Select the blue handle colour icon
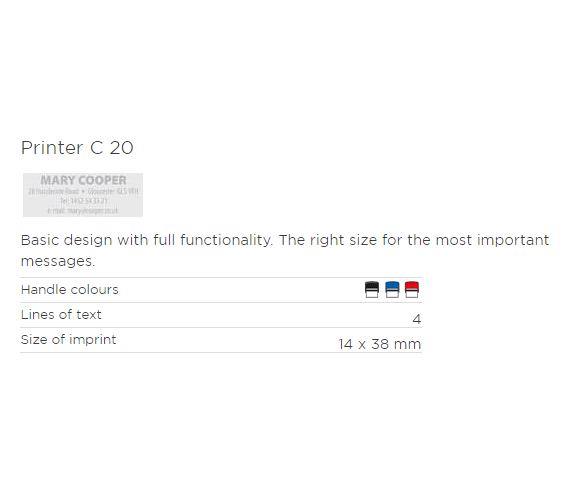Viewport: 570px width, 498px height. pos(392,290)
